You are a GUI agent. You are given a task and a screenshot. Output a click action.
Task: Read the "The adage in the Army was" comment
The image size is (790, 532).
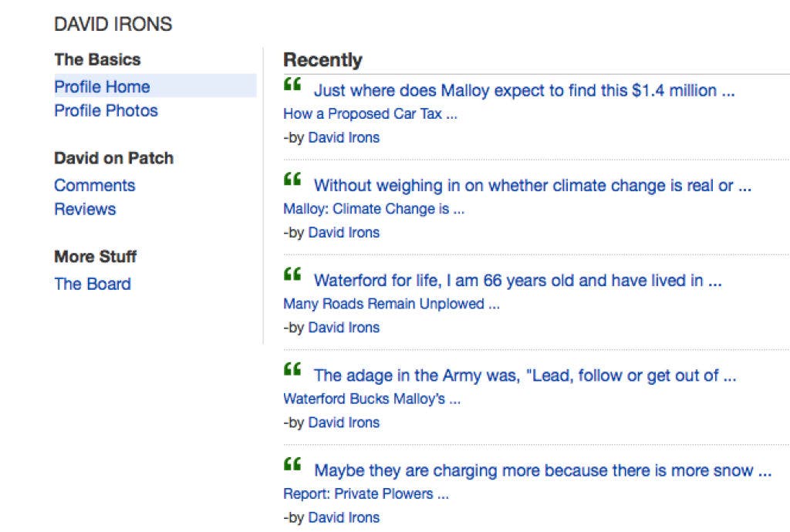tap(525, 375)
